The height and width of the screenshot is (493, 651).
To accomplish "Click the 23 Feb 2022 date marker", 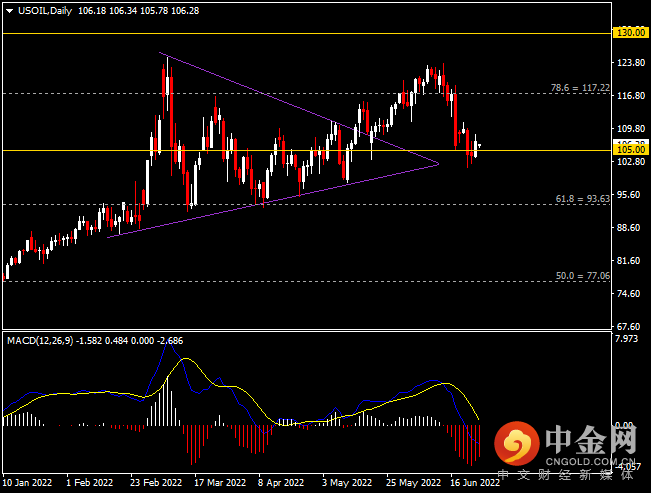I will coord(156,483).
